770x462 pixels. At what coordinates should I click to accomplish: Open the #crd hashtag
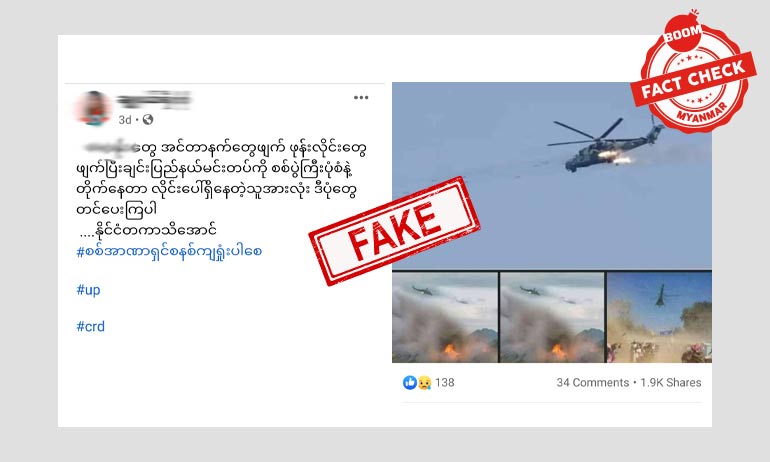click(x=90, y=326)
